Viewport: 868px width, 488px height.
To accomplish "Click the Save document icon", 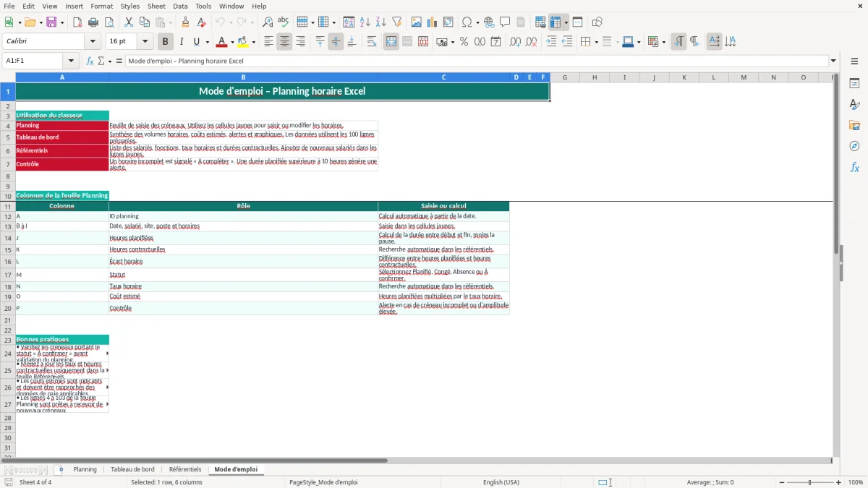I will coord(51,22).
